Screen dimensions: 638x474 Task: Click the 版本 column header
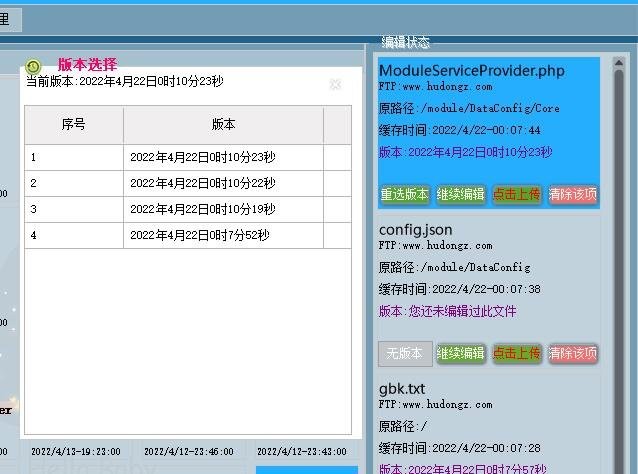tap(223, 125)
